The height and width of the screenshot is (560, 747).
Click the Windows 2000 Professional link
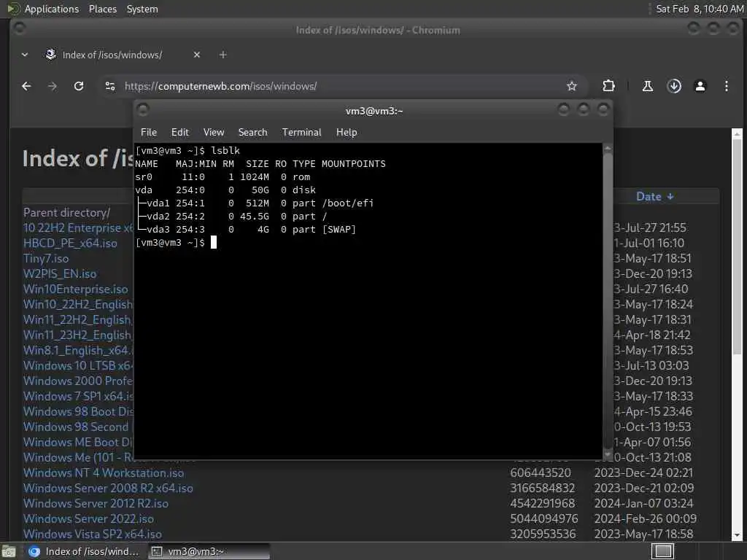[x=79, y=381]
